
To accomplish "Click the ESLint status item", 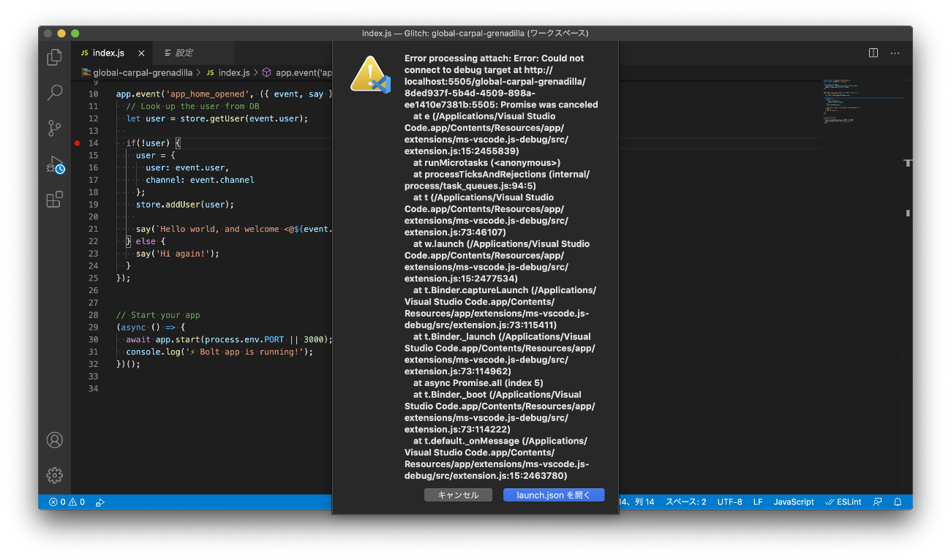I will 843,502.
